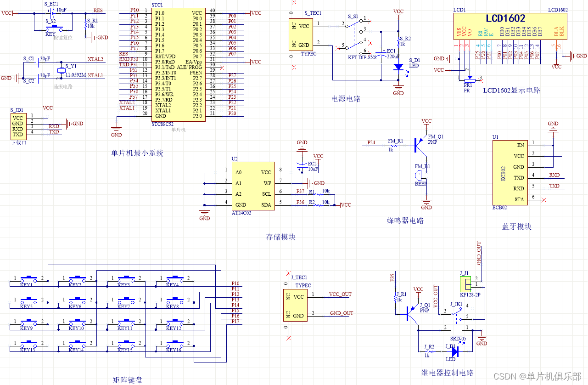Click the 按键复位 caption text

point(63,38)
